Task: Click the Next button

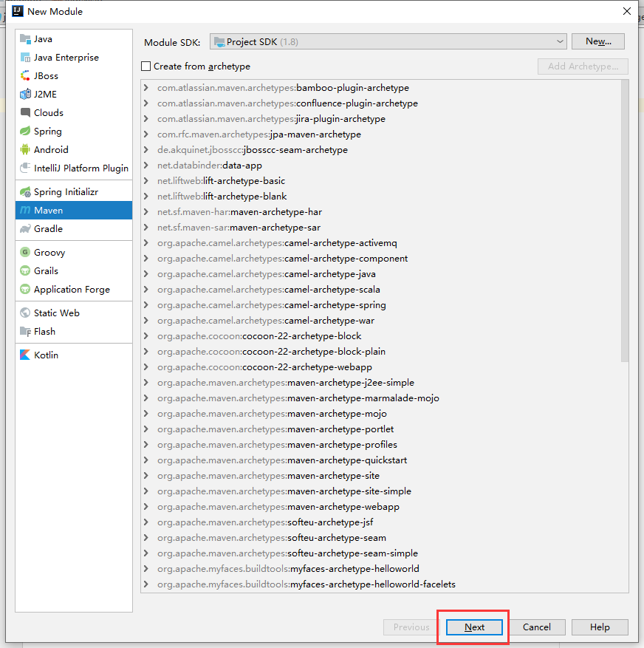Action: pyautogui.click(x=474, y=627)
